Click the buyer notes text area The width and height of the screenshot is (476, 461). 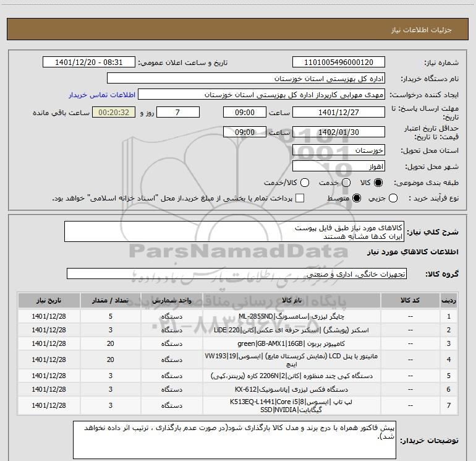point(235,440)
